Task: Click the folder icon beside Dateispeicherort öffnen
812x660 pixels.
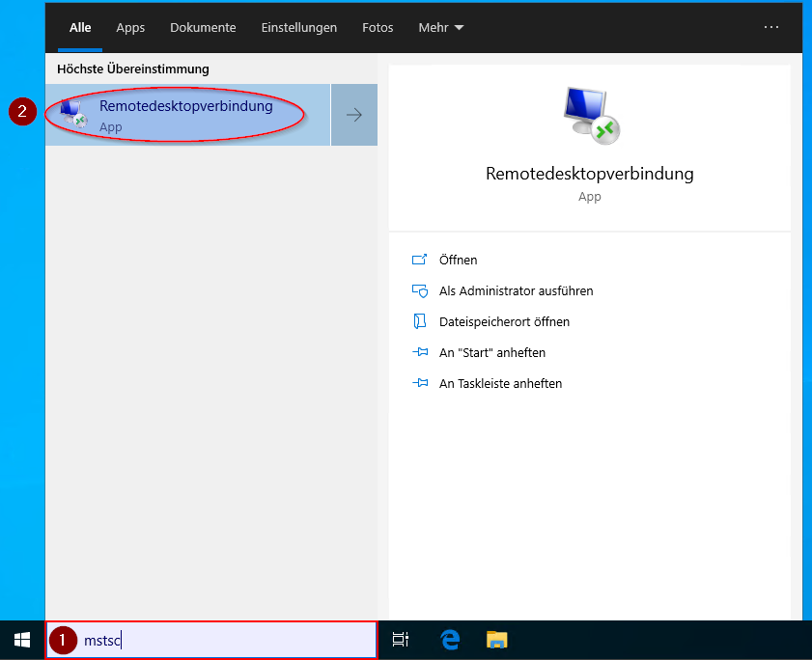Action: 419,321
